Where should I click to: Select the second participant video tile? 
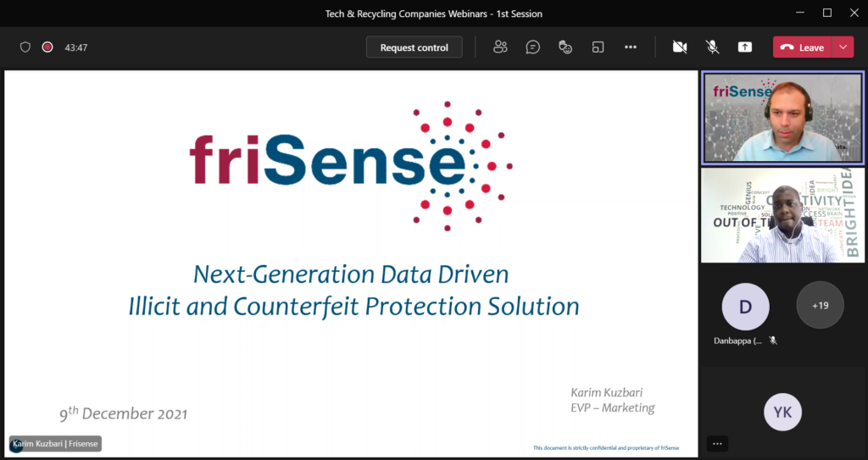(782, 215)
